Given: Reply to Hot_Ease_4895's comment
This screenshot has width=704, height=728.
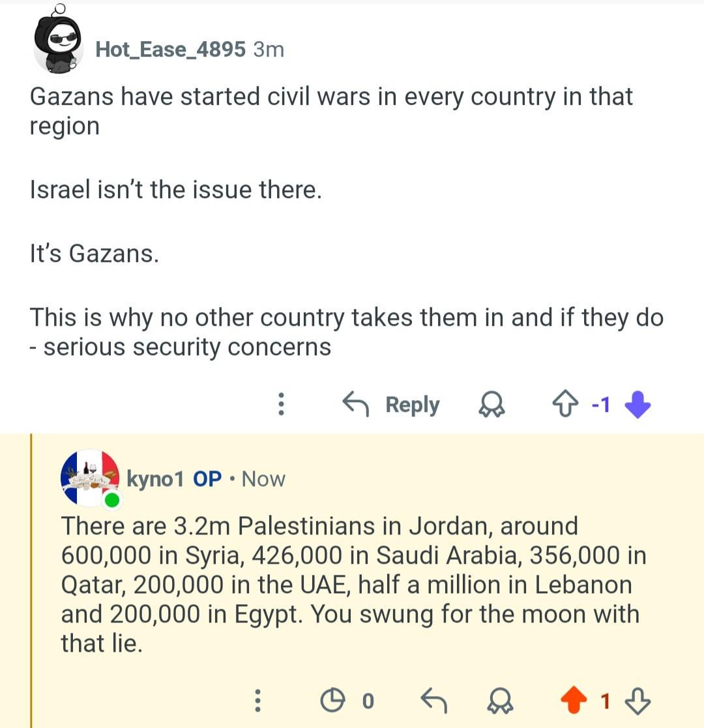Looking at the screenshot, I should click(x=392, y=405).
